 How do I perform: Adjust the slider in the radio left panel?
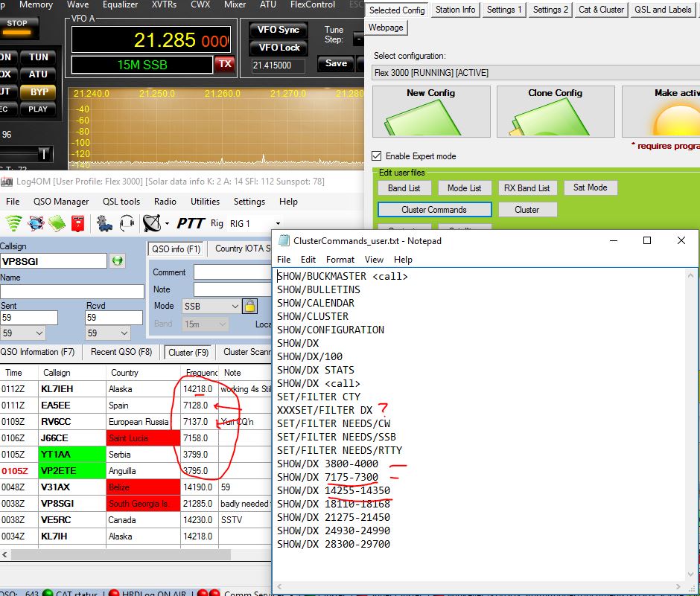(43, 154)
